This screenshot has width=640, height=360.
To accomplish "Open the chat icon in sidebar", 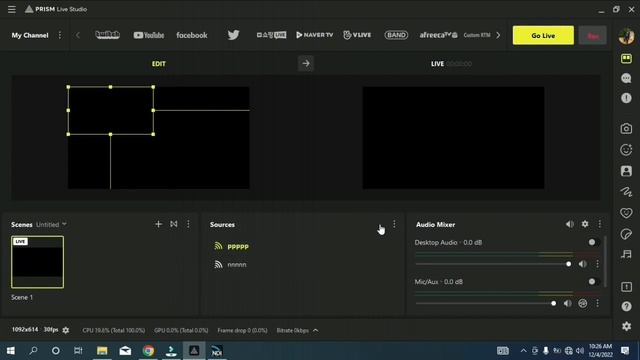I will click(626, 78).
